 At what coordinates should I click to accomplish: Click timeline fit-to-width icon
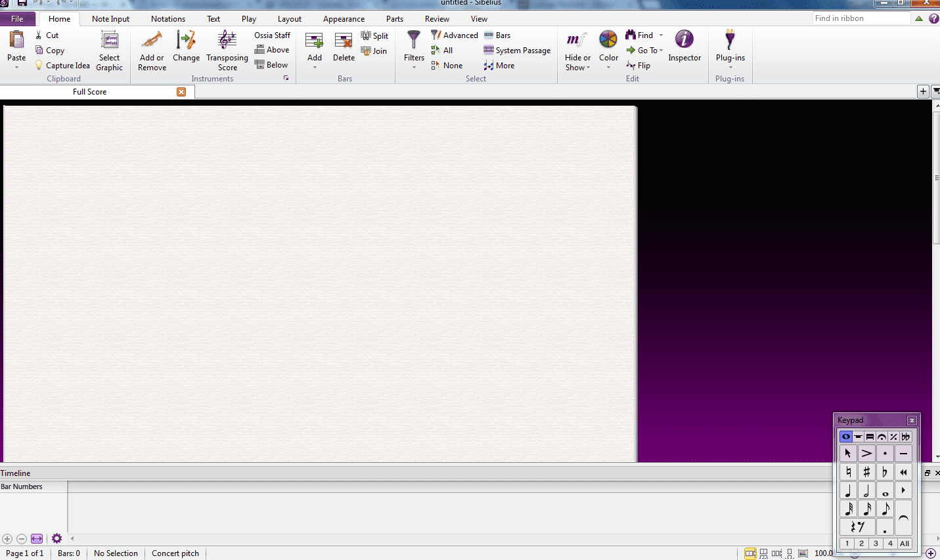click(37, 538)
